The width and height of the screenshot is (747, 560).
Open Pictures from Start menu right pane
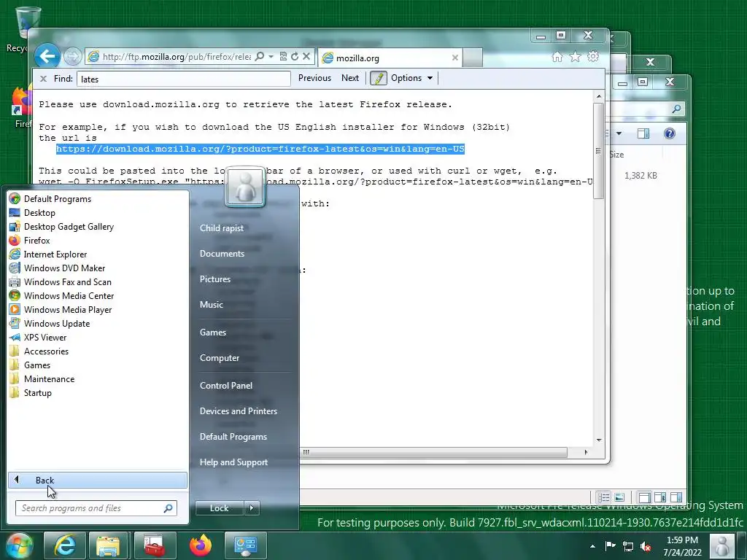pyautogui.click(x=215, y=279)
